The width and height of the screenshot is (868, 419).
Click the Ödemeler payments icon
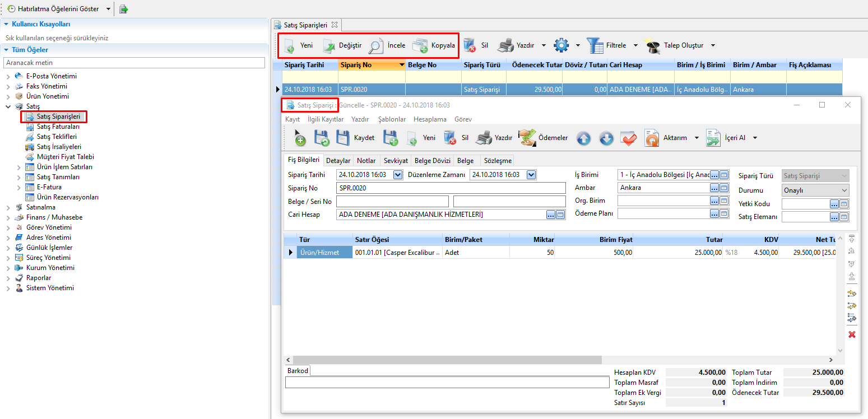[527, 138]
